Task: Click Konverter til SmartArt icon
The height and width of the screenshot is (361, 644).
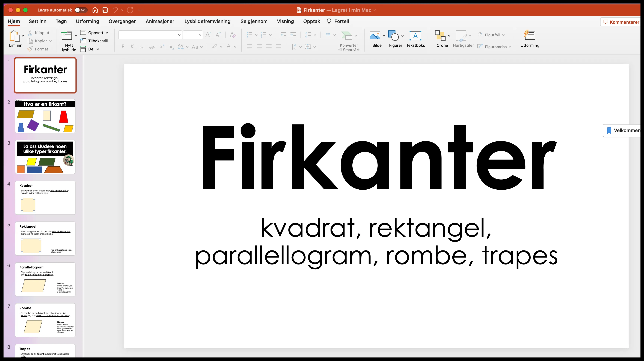Action: click(x=347, y=36)
